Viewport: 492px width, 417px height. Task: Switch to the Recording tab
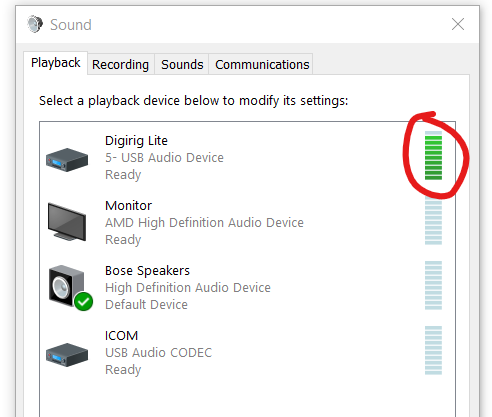click(x=120, y=64)
